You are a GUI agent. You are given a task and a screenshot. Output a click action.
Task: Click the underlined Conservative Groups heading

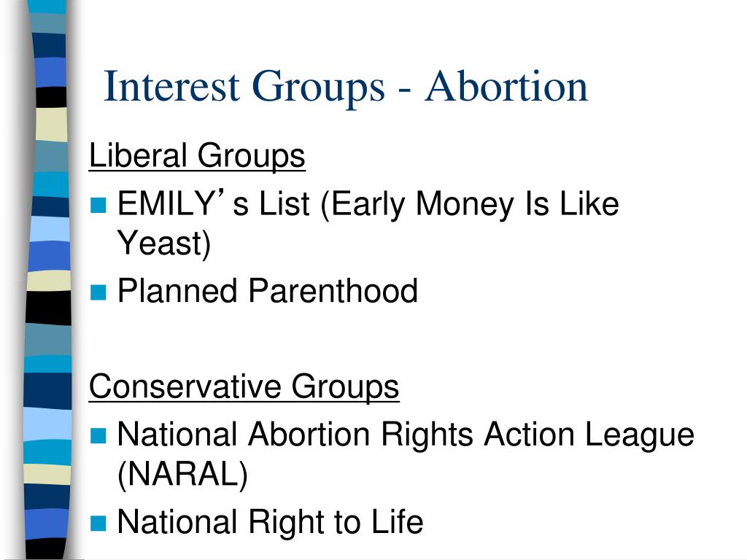point(244,386)
